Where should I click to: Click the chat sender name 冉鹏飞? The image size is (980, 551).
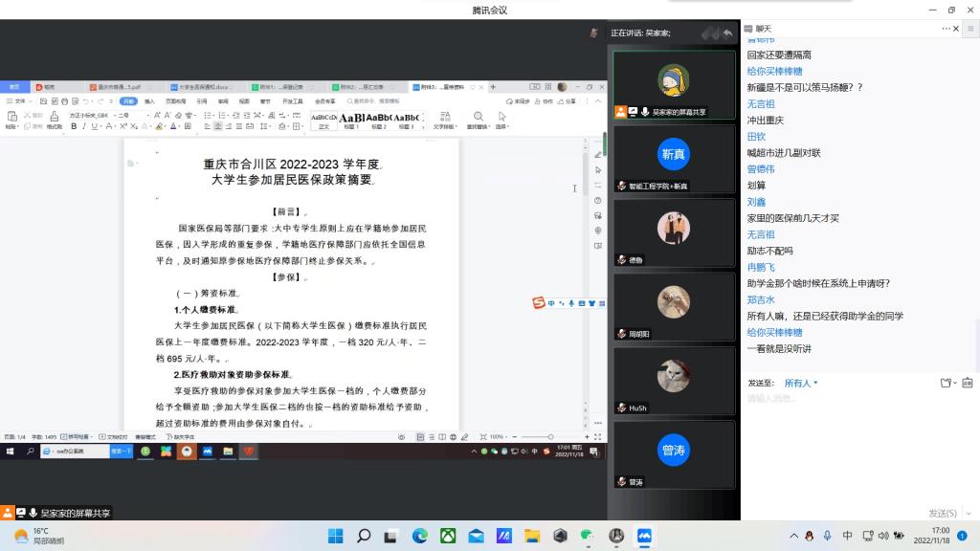click(x=762, y=268)
